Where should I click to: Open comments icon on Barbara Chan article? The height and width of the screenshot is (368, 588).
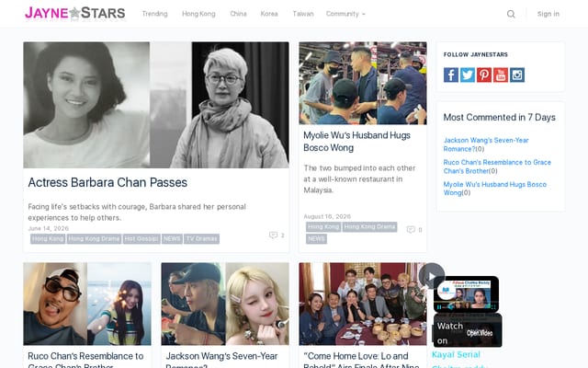click(274, 236)
